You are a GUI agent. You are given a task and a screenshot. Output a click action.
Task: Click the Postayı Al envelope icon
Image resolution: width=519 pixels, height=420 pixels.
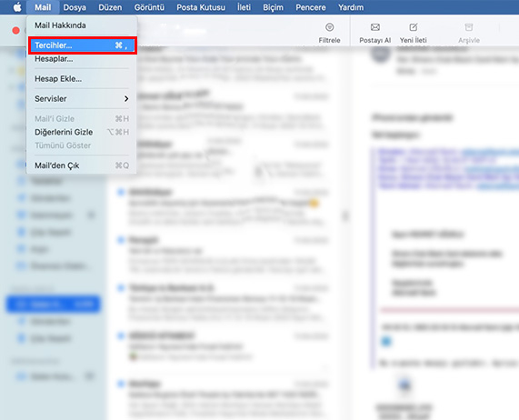coord(375,27)
